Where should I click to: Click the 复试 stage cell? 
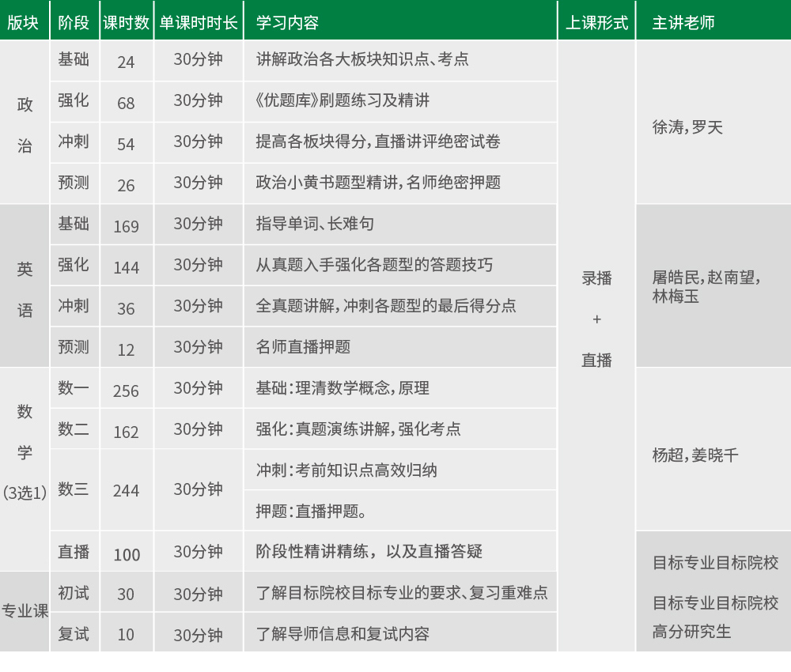[74, 634]
